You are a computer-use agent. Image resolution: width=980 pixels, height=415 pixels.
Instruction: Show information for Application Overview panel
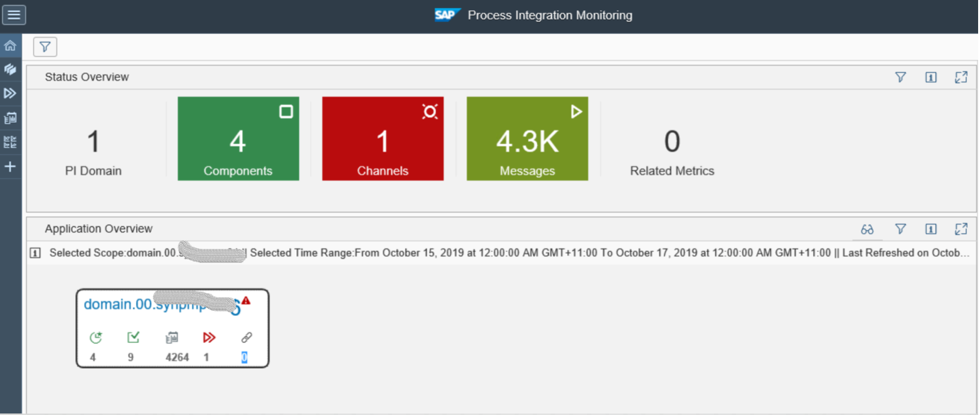[x=931, y=229]
